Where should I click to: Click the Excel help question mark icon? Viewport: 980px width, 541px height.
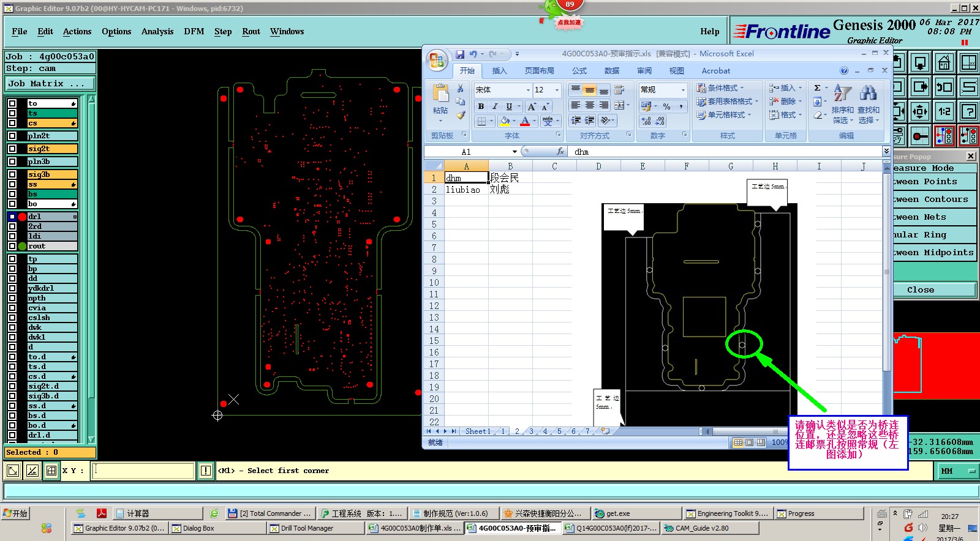(844, 70)
